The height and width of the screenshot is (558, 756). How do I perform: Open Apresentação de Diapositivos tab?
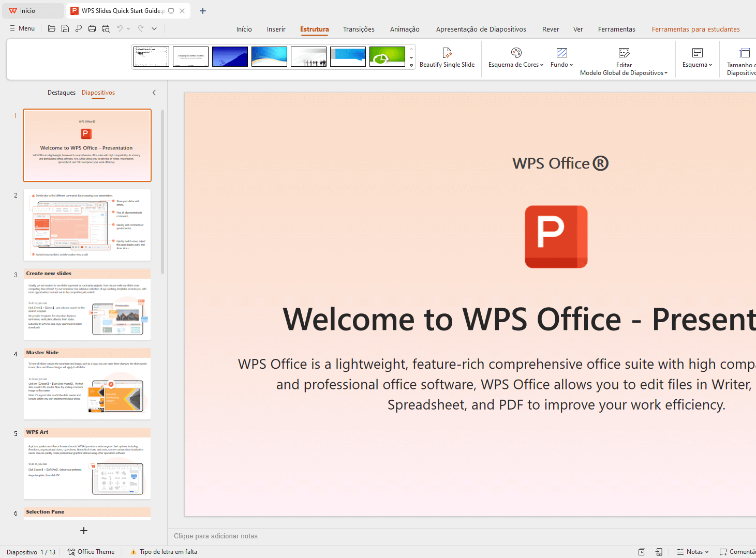click(481, 29)
